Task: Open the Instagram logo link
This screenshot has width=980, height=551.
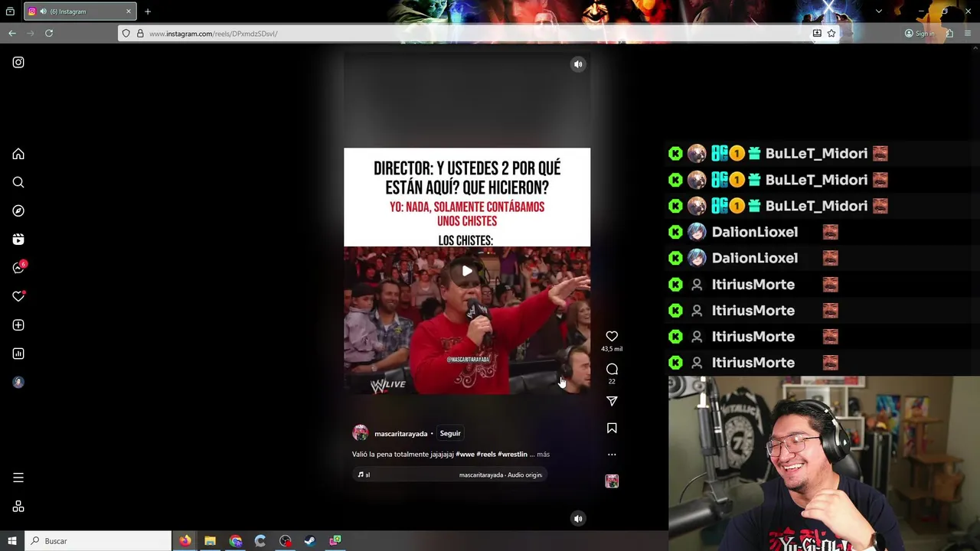Action: pos(18,63)
